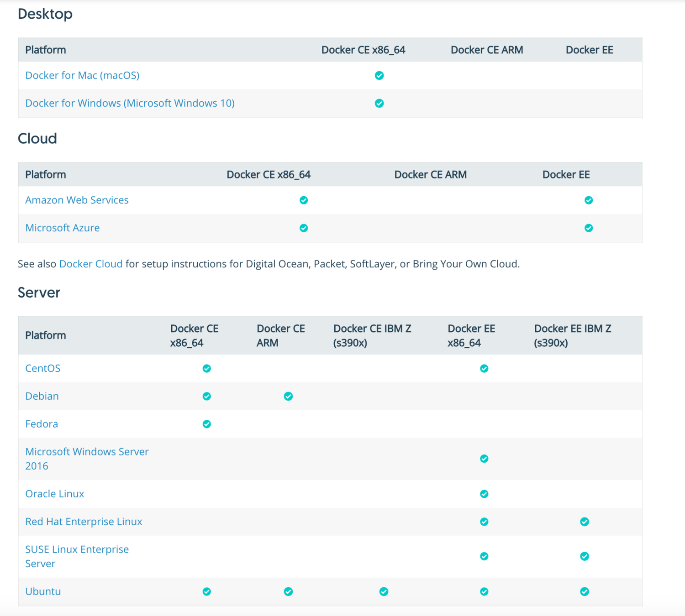This screenshot has height=616, width=685.
Task: Click Ubuntu Docker CE IBM Z checkmark
Action: pos(384,591)
